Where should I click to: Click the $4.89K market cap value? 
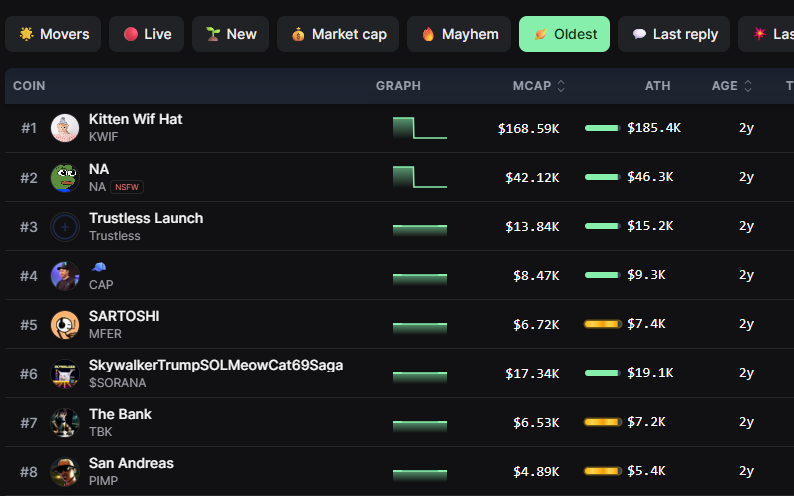click(536, 472)
